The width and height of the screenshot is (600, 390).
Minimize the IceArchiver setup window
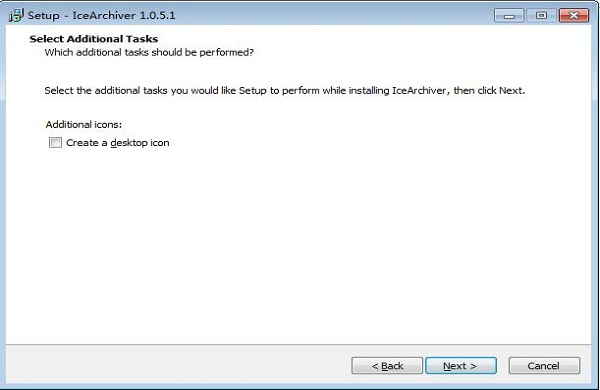pos(509,15)
